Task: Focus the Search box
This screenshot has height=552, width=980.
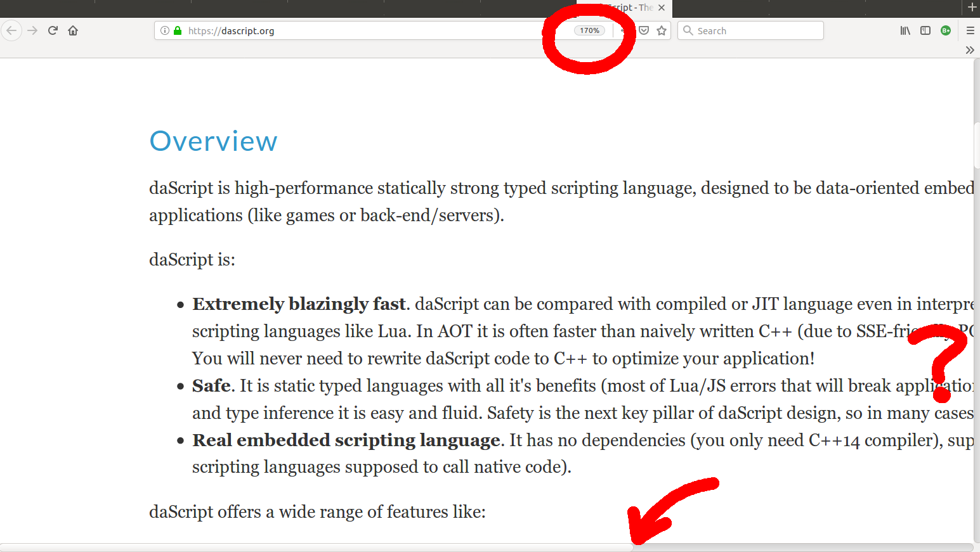Action: pos(750,30)
